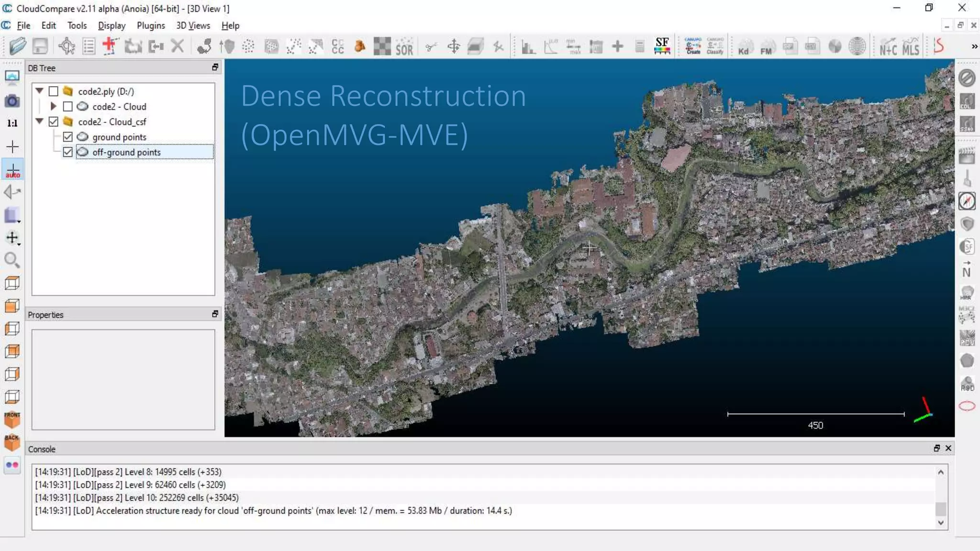Open the SOR filter tool
The image size is (980, 551).
click(x=404, y=46)
